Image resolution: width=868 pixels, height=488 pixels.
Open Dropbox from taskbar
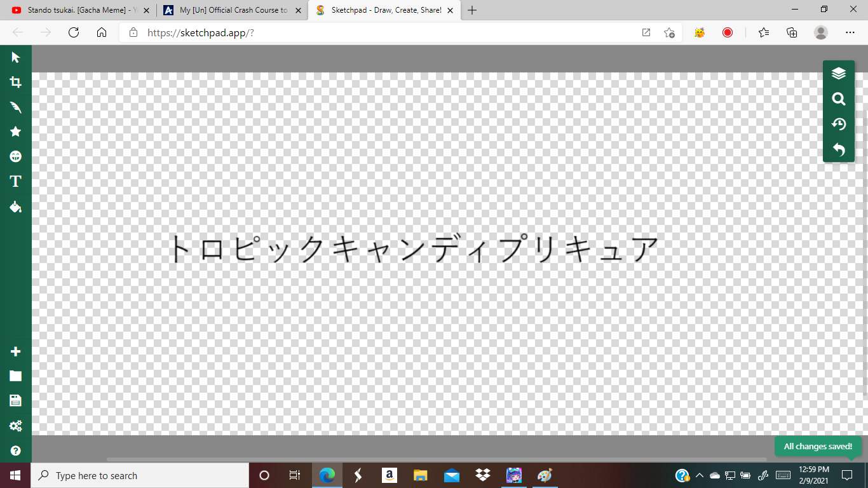coord(483,475)
